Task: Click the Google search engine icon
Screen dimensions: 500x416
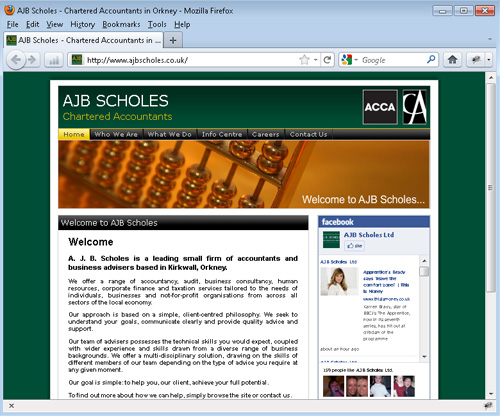Action: [x=347, y=60]
